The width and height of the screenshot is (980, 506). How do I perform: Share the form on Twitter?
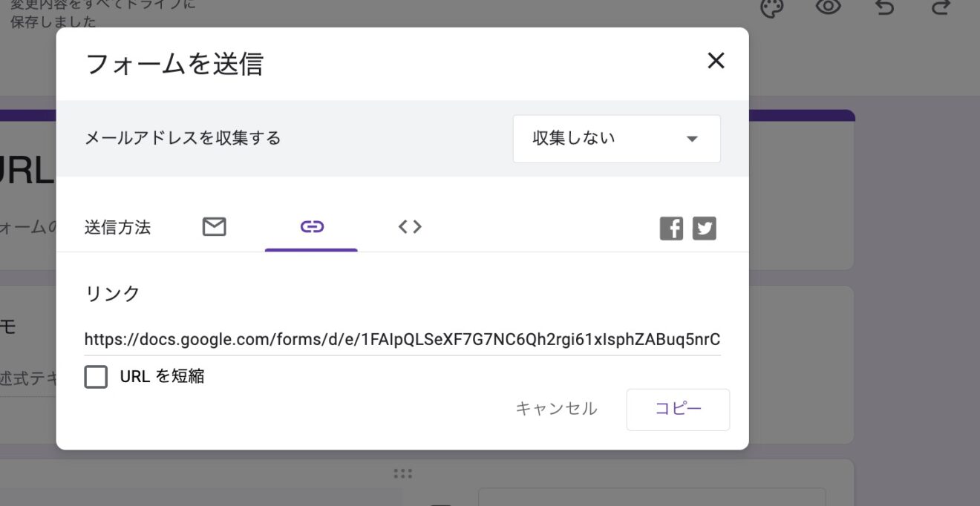pos(705,228)
